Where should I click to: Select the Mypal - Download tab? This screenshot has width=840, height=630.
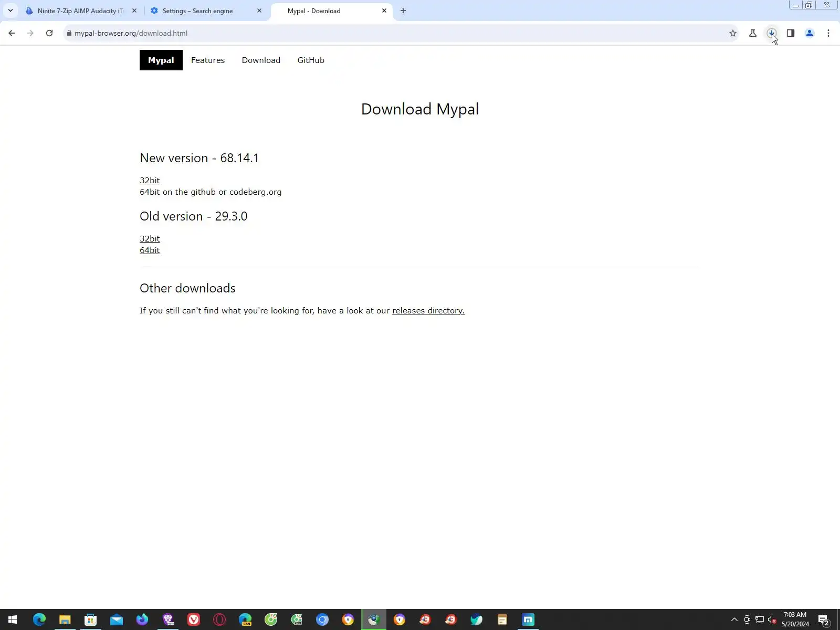[x=331, y=10]
